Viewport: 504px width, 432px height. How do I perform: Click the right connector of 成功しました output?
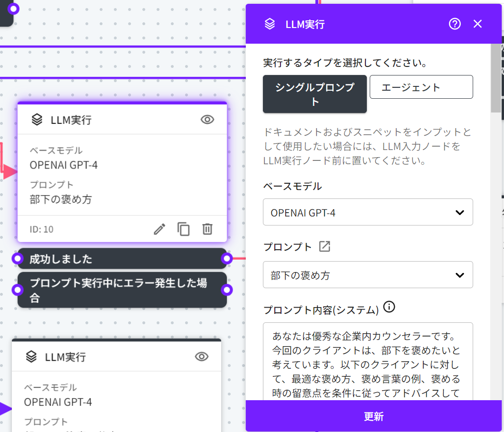227,259
